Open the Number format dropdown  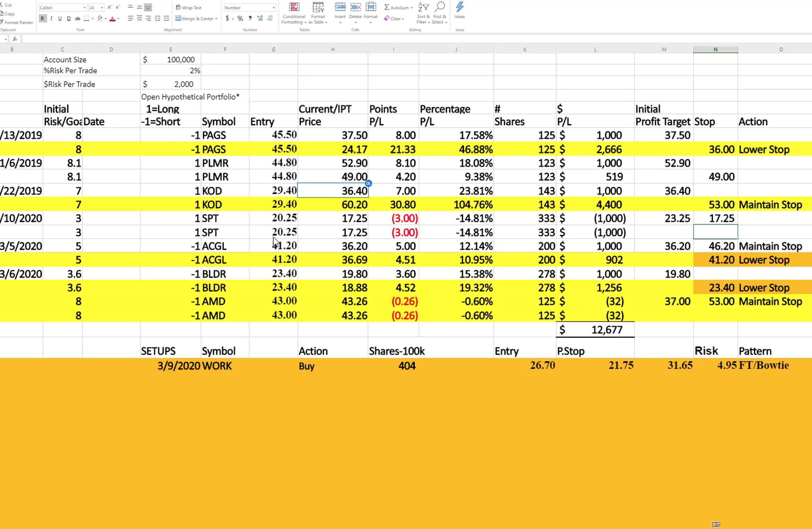tap(273, 7)
